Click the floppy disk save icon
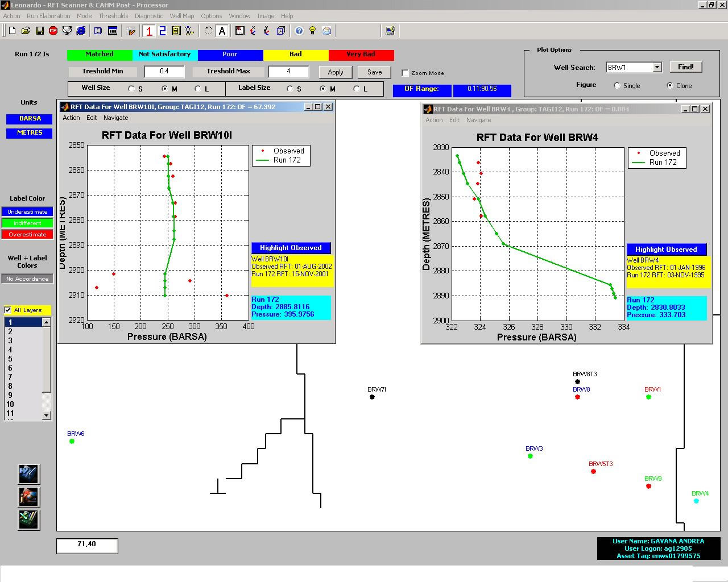Image resolution: width=728 pixels, height=582 pixels. coord(40,31)
